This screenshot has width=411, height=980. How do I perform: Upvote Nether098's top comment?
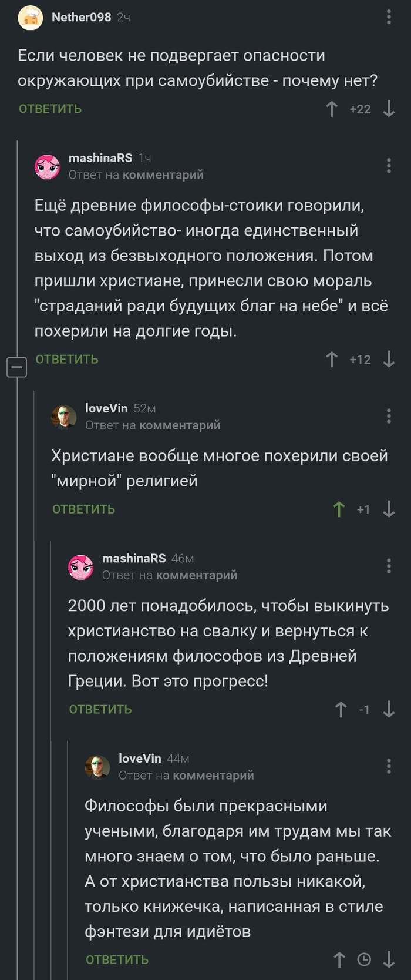tap(332, 109)
